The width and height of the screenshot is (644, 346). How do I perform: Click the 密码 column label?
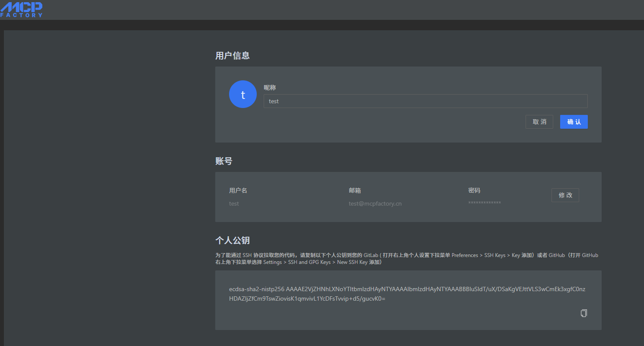474,190
